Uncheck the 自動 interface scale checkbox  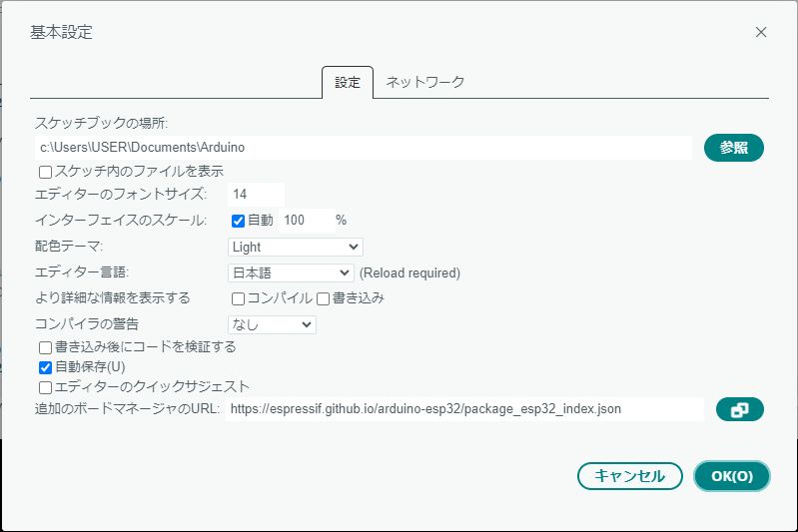pyautogui.click(x=239, y=221)
